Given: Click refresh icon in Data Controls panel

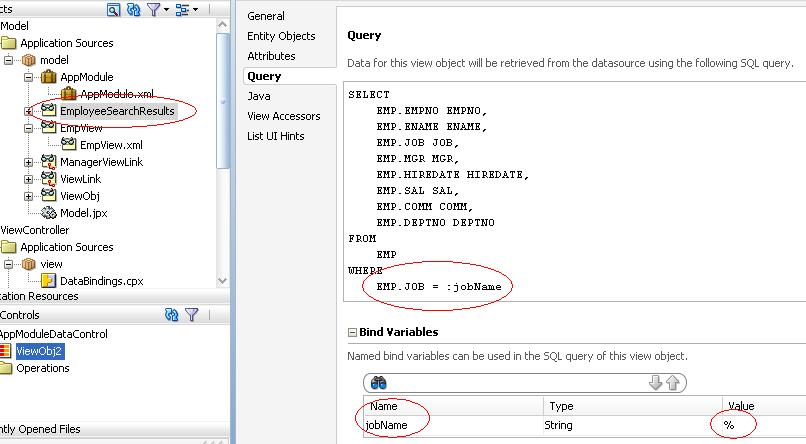Looking at the screenshot, I should coord(172,314).
